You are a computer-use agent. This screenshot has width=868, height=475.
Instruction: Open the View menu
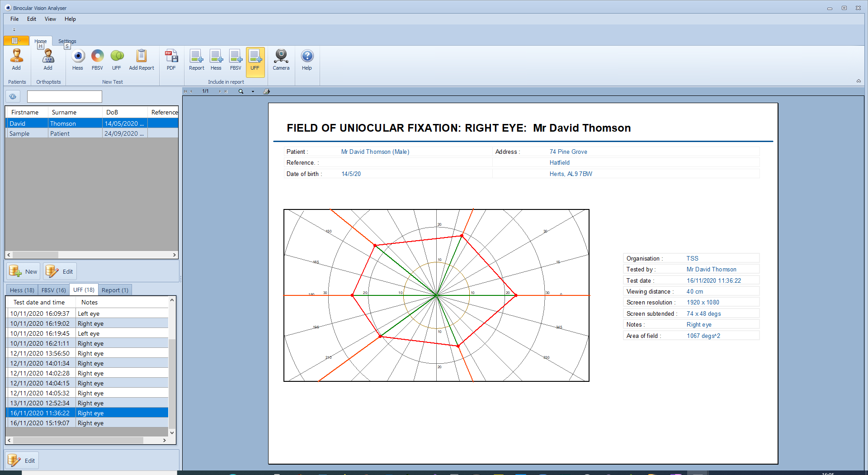[x=50, y=19]
